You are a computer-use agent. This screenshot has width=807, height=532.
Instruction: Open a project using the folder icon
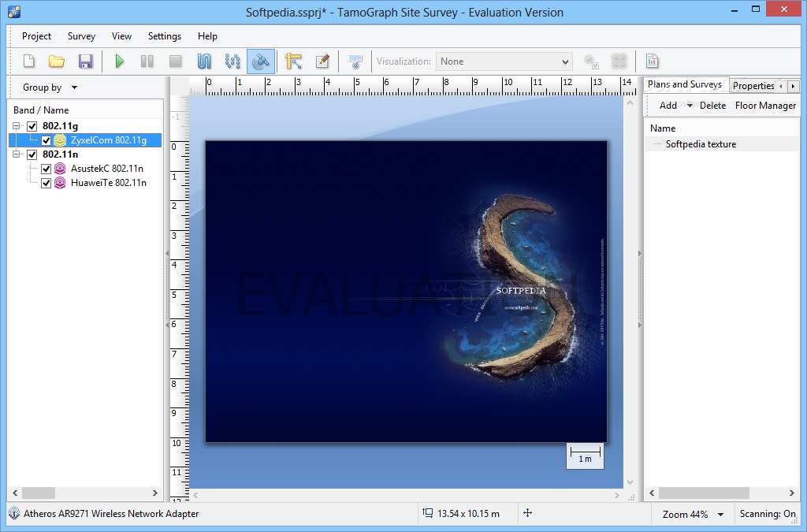57,61
